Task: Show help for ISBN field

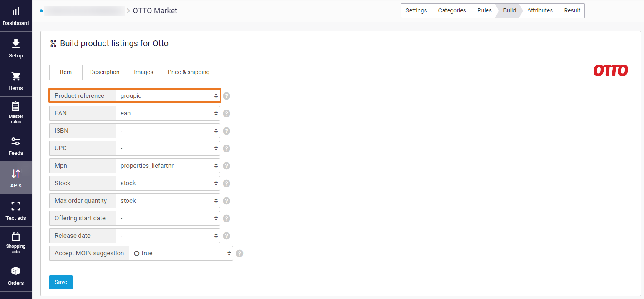Action: pyautogui.click(x=226, y=131)
